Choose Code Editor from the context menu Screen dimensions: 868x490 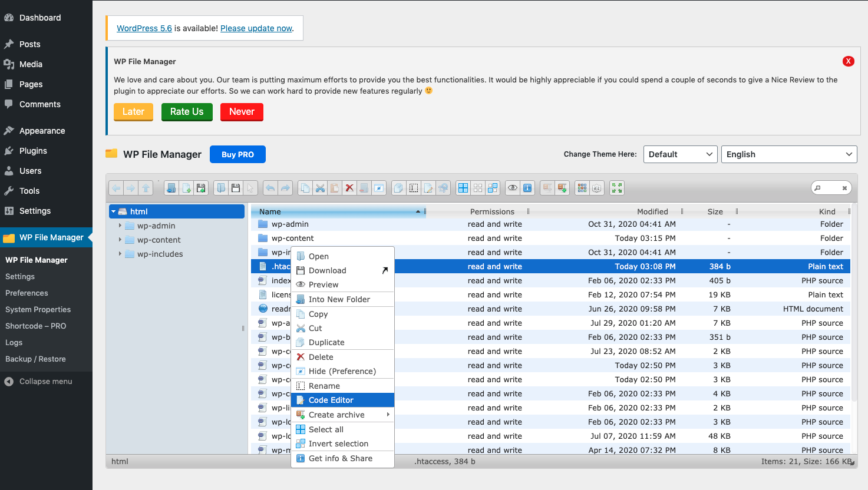[342, 400]
